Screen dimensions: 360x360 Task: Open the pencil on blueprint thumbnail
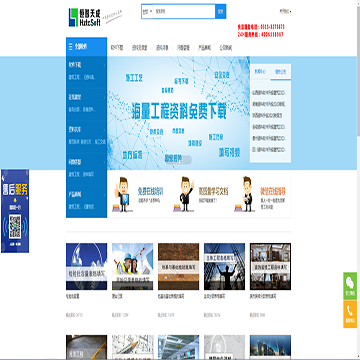point(132,347)
